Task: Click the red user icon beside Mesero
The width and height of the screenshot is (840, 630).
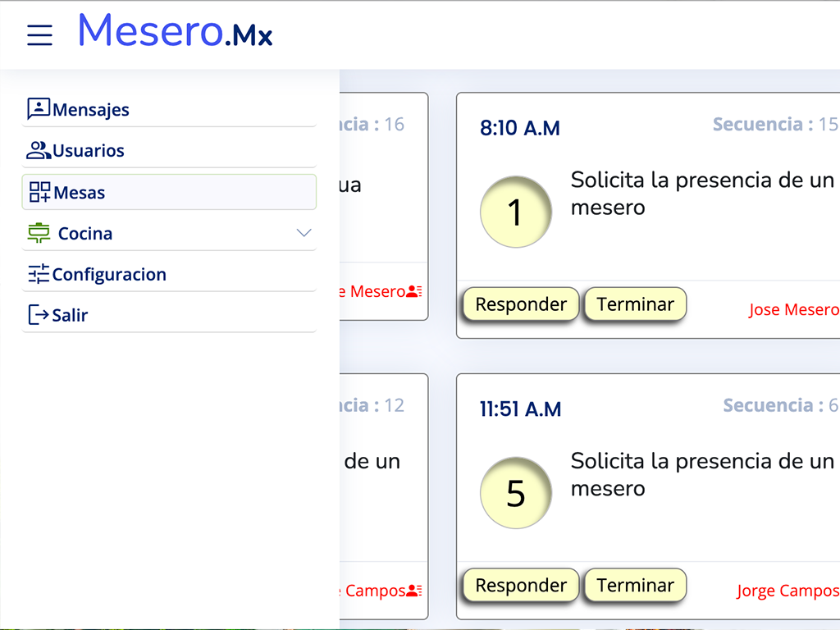Action: point(414,291)
